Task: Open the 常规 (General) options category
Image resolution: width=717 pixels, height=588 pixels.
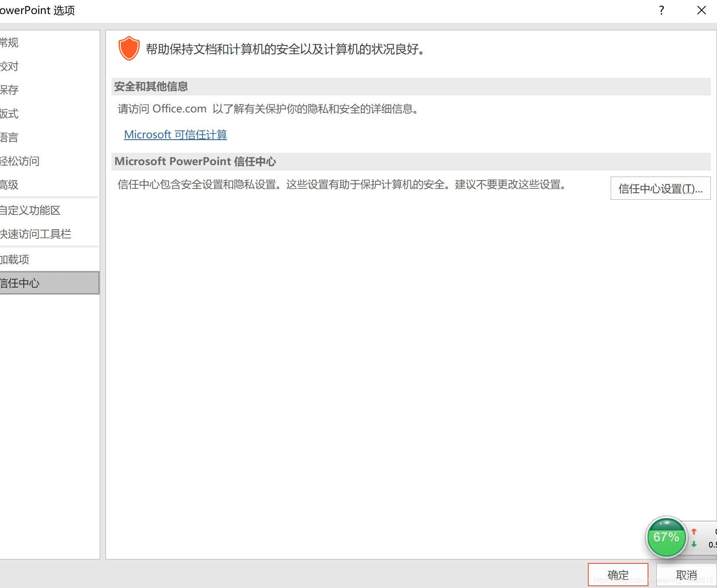Action: [x=49, y=43]
